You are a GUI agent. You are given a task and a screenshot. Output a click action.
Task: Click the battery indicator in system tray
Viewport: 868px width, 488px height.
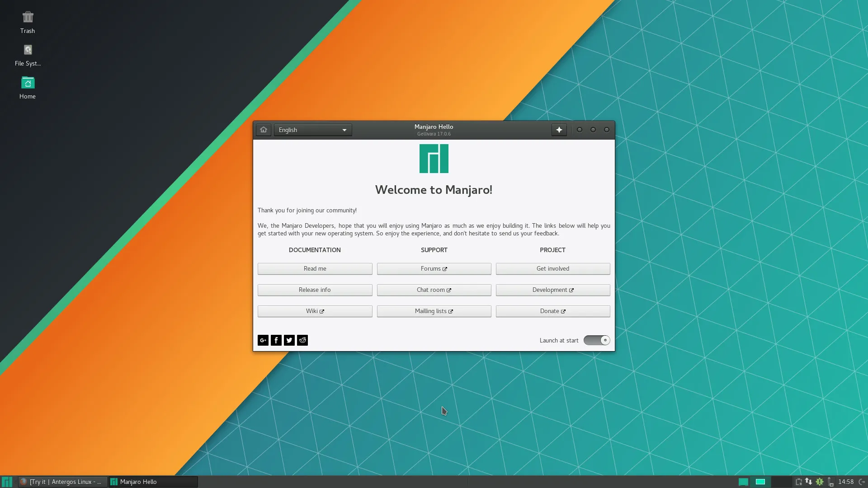click(x=831, y=482)
